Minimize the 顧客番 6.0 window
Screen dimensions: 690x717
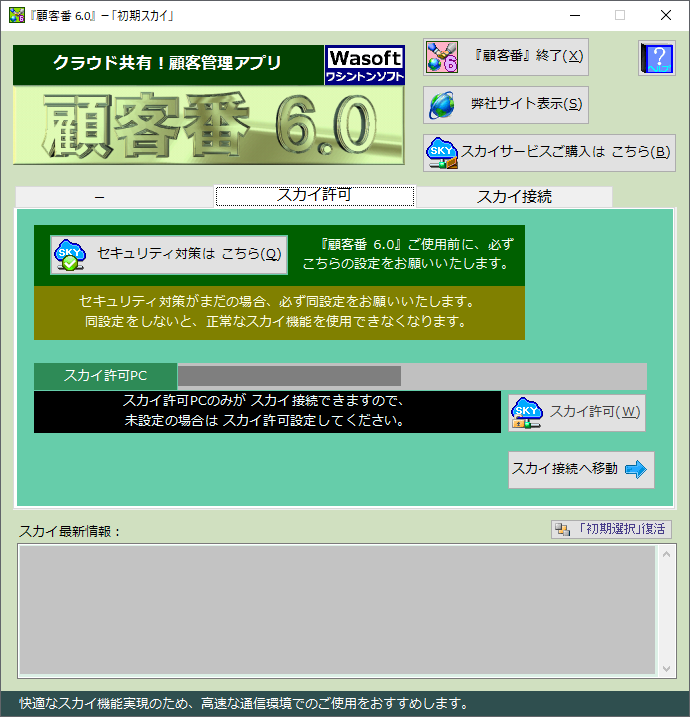point(575,15)
